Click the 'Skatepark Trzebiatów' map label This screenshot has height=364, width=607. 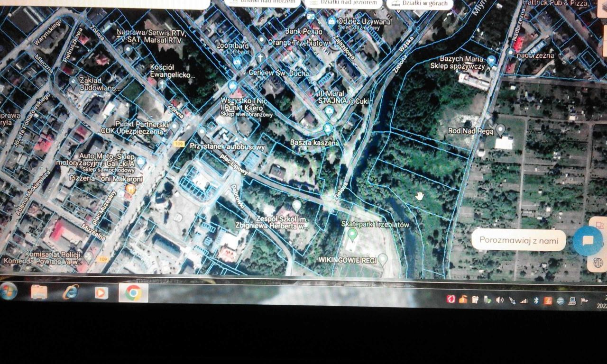pos(375,224)
